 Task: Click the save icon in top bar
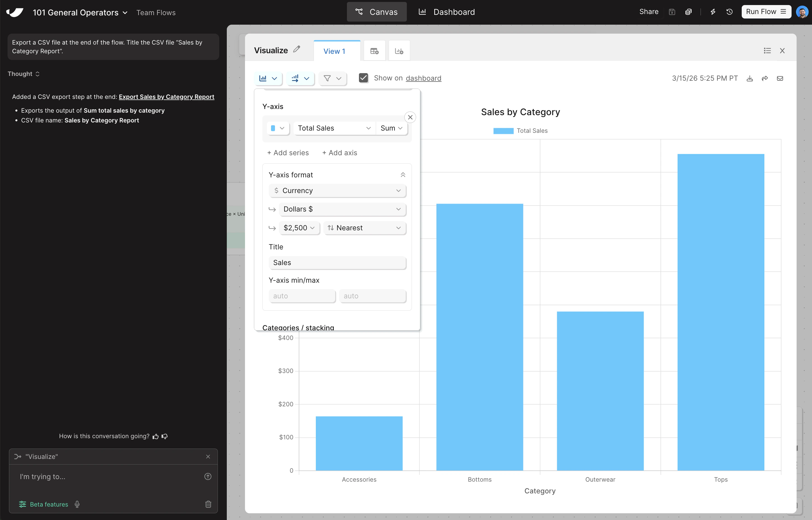pyautogui.click(x=672, y=12)
